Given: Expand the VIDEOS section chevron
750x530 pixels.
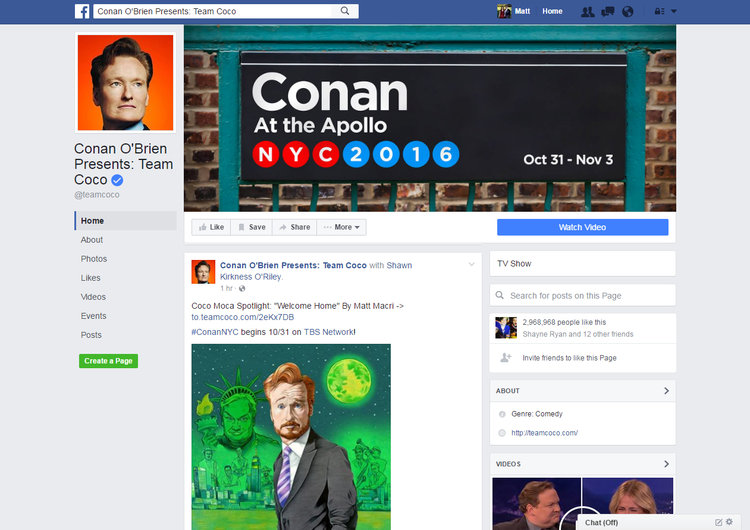Looking at the screenshot, I should pyautogui.click(x=666, y=464).
